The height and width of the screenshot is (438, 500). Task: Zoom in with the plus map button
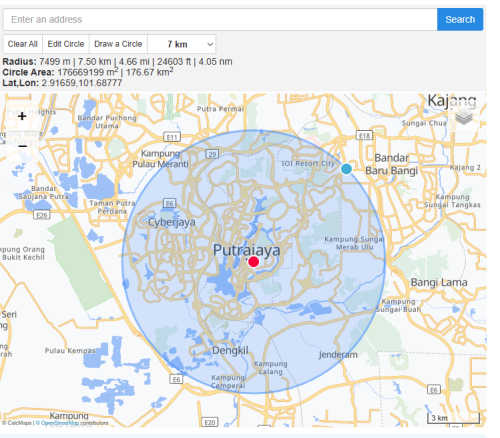tap(22, 116)
